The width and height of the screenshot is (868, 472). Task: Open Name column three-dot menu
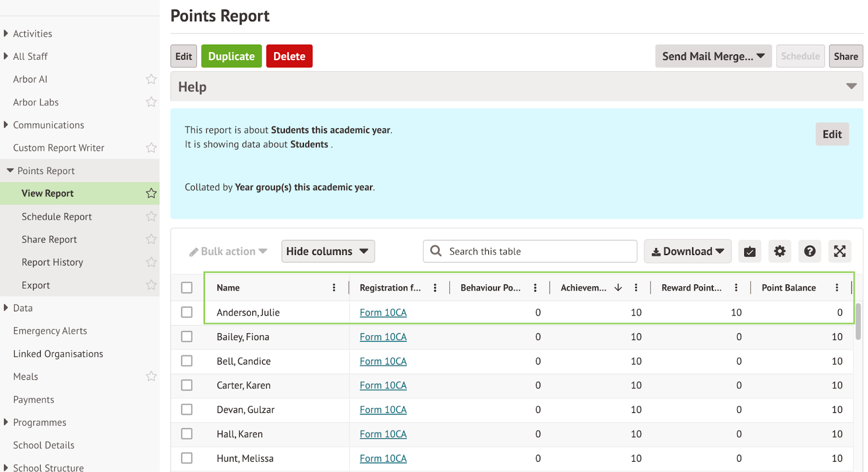(334, 288)
